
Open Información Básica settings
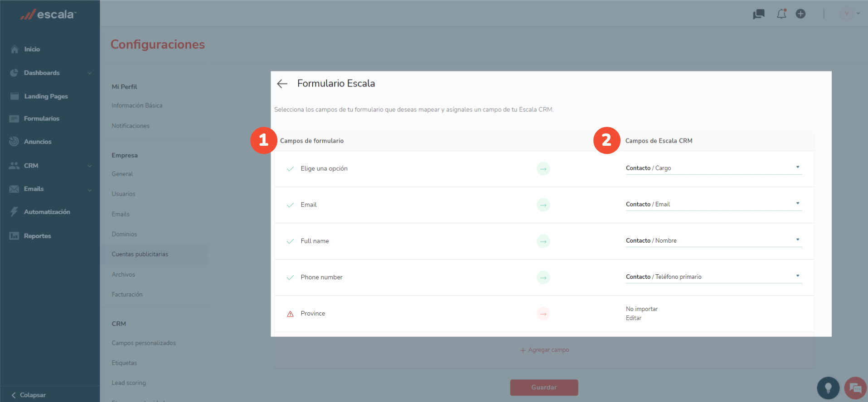(137, 105)
